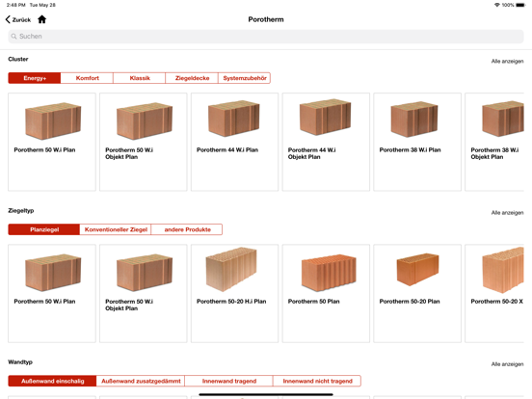The width and height of the screenshot is (532, 399).
Task: Select Innenwand tragend wall type
Action: [229, 381]
